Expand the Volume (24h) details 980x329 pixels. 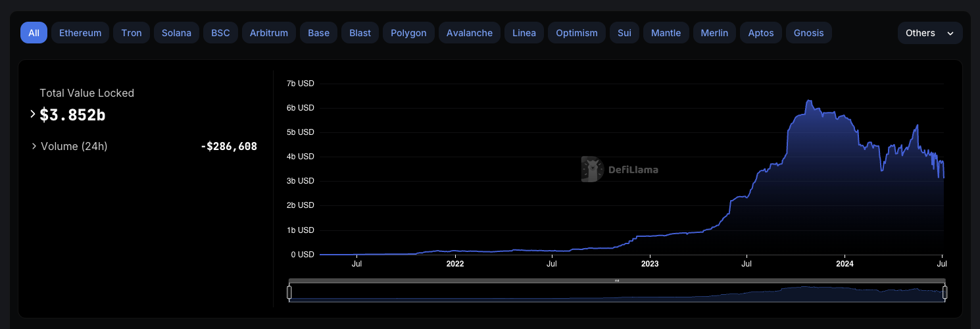click(x=34, y=146)
